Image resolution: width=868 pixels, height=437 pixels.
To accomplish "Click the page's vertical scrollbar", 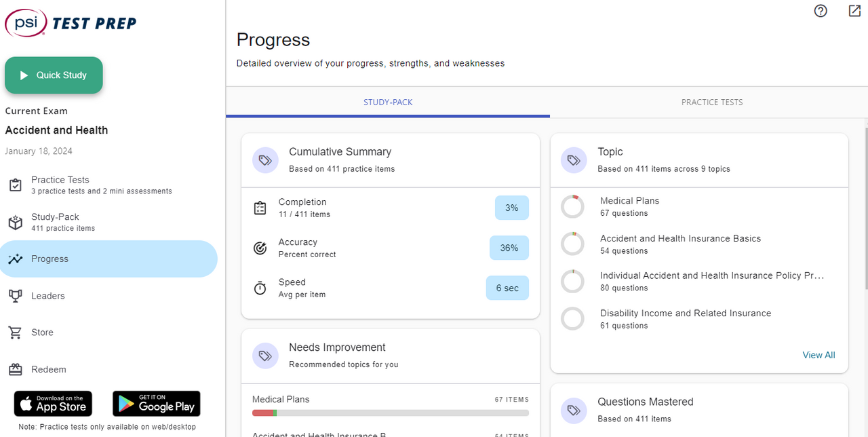I will point(865,204).
